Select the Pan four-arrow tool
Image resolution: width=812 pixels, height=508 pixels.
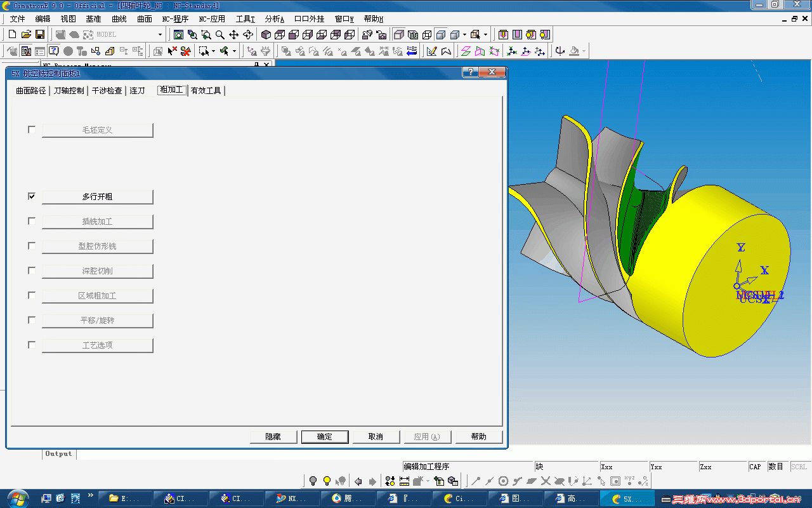[233, 34]
